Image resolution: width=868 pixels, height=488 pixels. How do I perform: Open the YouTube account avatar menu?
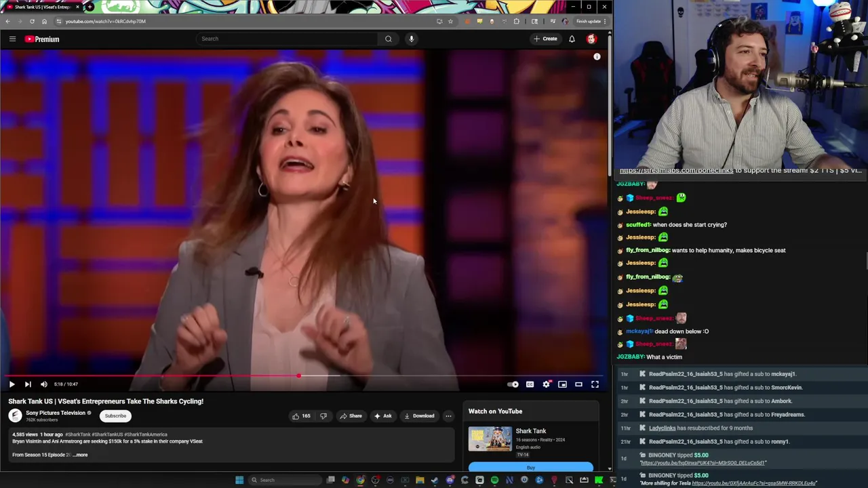(x=591, y=39)
